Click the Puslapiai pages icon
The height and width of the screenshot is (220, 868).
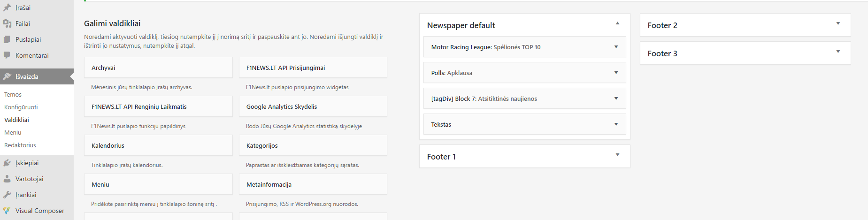coord(7,39)
